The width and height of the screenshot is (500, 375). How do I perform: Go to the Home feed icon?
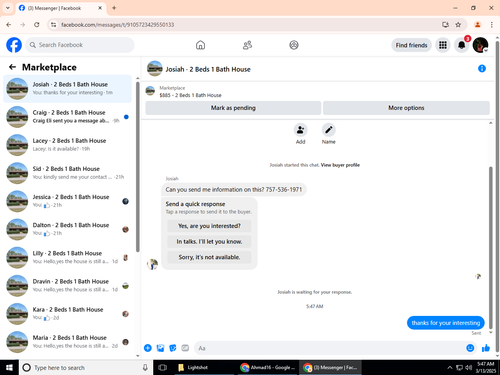[200, 45]
